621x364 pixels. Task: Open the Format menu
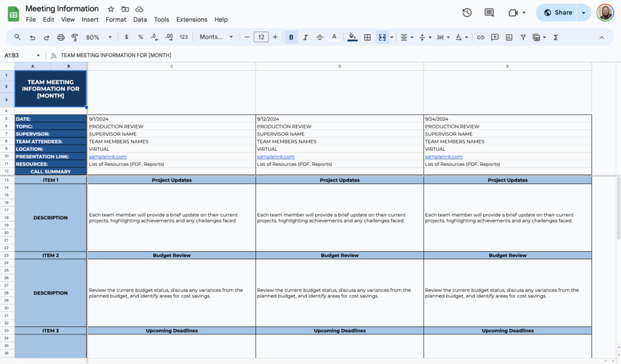[115, 19]
